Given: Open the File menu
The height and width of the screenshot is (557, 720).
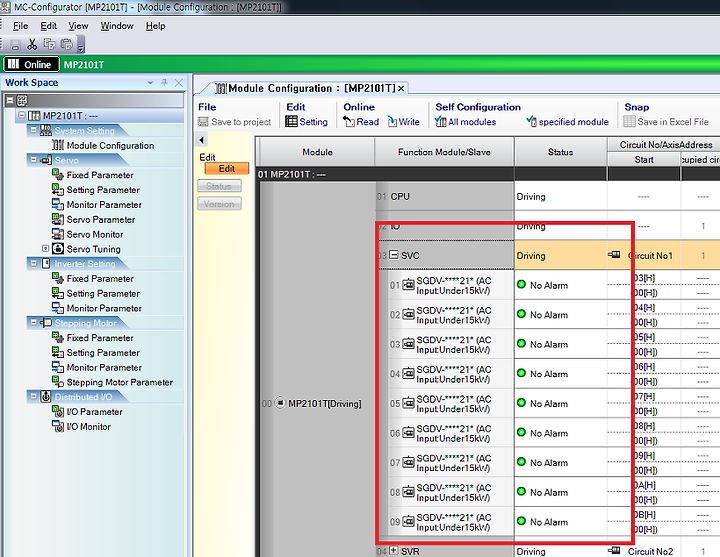Looking at the screenshot, I should pyautogui.click(x=20, y=26).
